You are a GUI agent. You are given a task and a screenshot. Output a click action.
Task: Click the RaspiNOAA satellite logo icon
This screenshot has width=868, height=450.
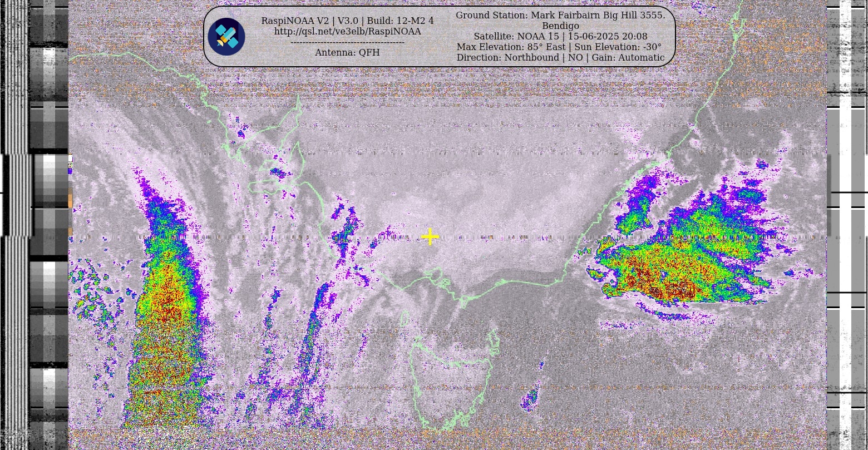tap(226, 37)
